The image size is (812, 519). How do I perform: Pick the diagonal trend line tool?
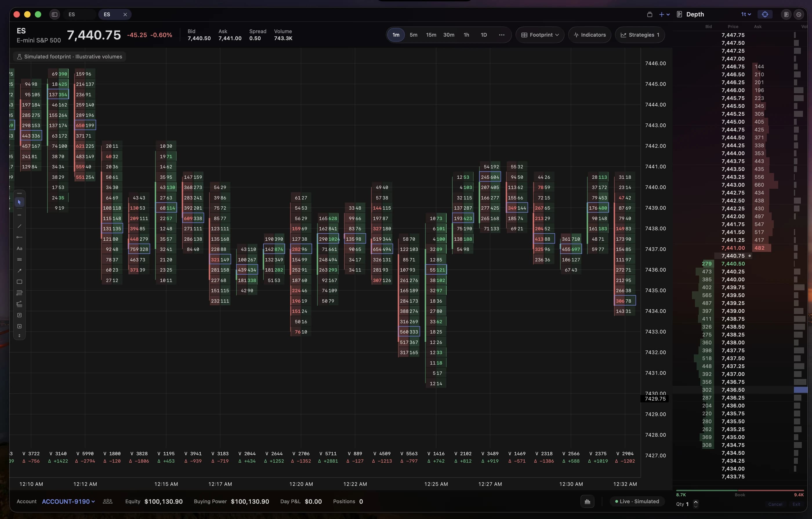19,226
